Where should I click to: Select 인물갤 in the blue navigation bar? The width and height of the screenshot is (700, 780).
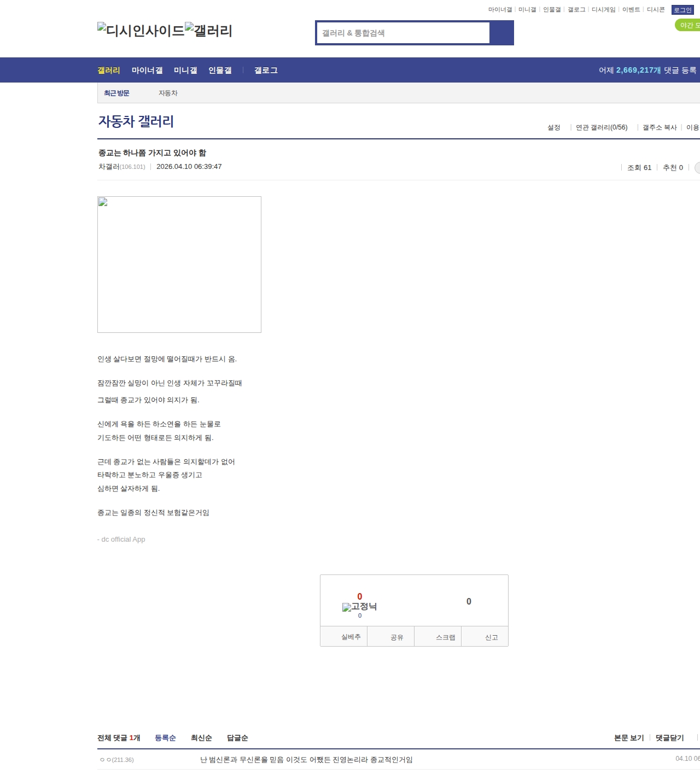click(x=220, y=70)
